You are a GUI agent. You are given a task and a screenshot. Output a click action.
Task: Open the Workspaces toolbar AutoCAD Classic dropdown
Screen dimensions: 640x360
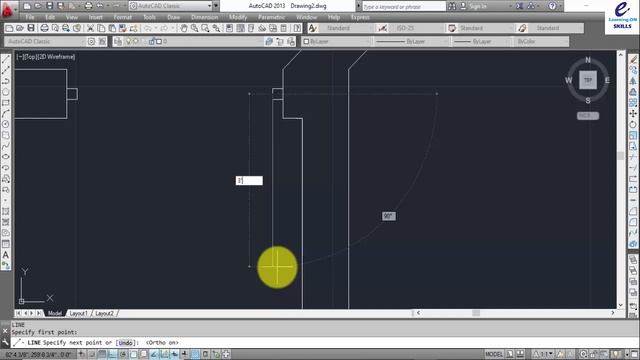pos(45,42)
